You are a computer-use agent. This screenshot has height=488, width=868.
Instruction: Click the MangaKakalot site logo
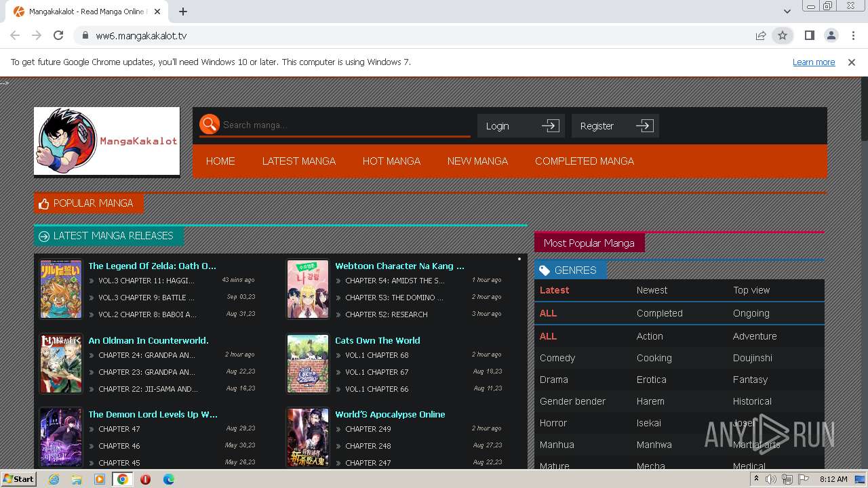[107, 141]
